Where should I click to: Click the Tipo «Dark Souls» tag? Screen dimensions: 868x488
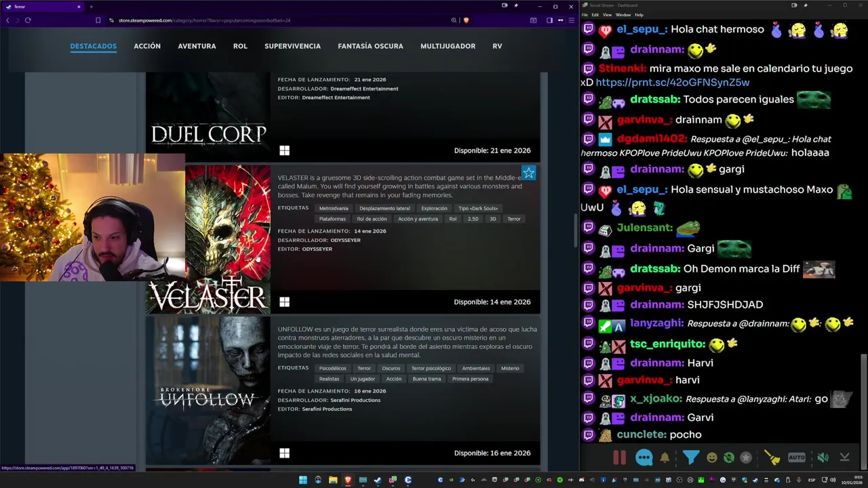(x=478, y=209)
